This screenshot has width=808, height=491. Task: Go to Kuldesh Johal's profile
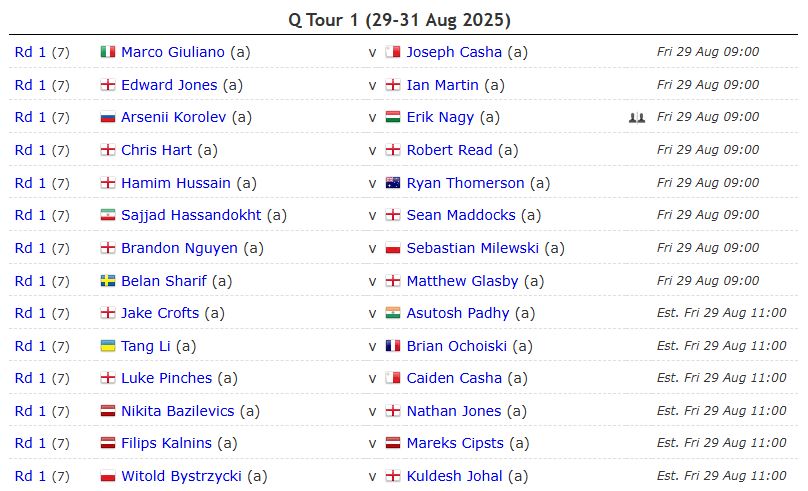[x=454, y=476]
